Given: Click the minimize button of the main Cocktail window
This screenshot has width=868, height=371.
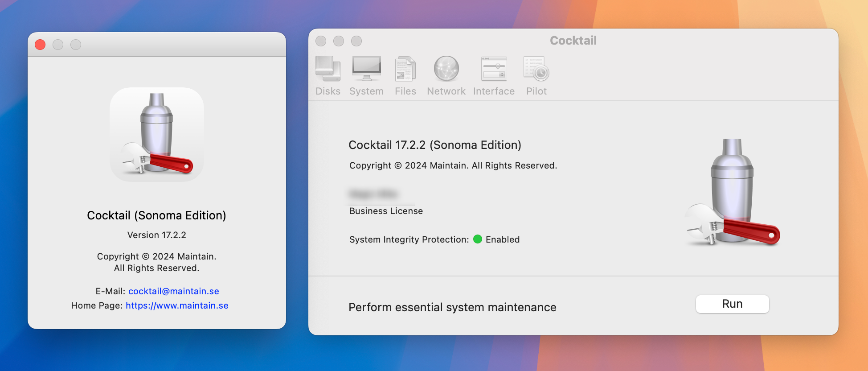Looking at the screenshot, I should pyautogui.click(x=339, y=41).
